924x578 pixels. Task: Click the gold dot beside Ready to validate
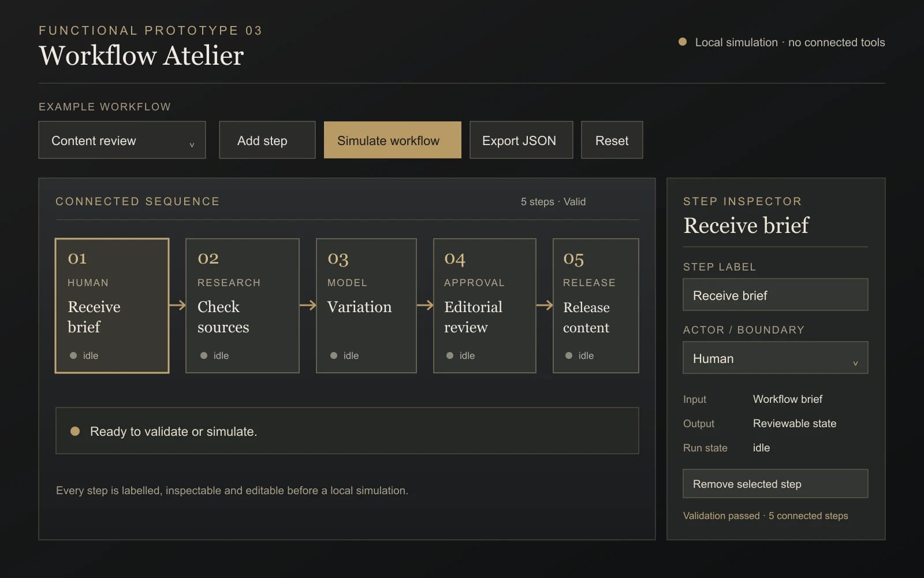click(75, 431)
